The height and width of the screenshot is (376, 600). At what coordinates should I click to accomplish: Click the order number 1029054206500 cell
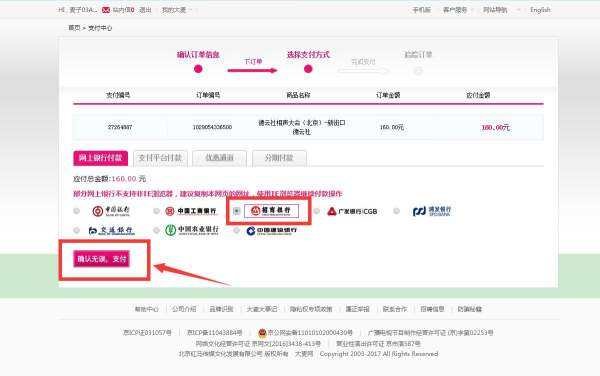(212, 127)
